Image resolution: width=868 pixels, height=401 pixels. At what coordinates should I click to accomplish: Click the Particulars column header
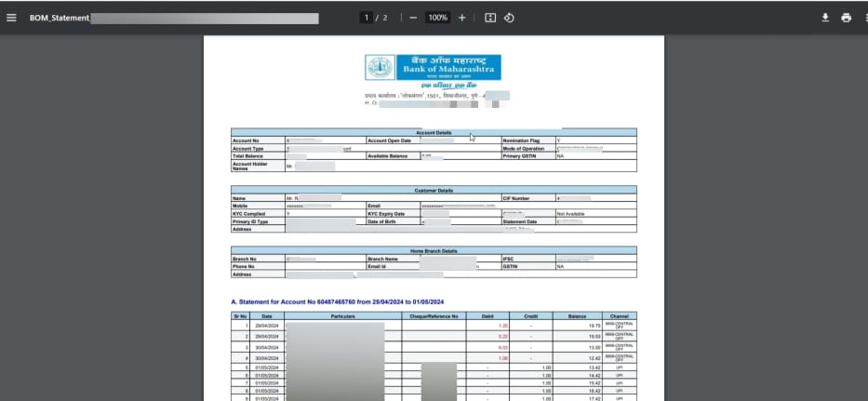[342, 316]
